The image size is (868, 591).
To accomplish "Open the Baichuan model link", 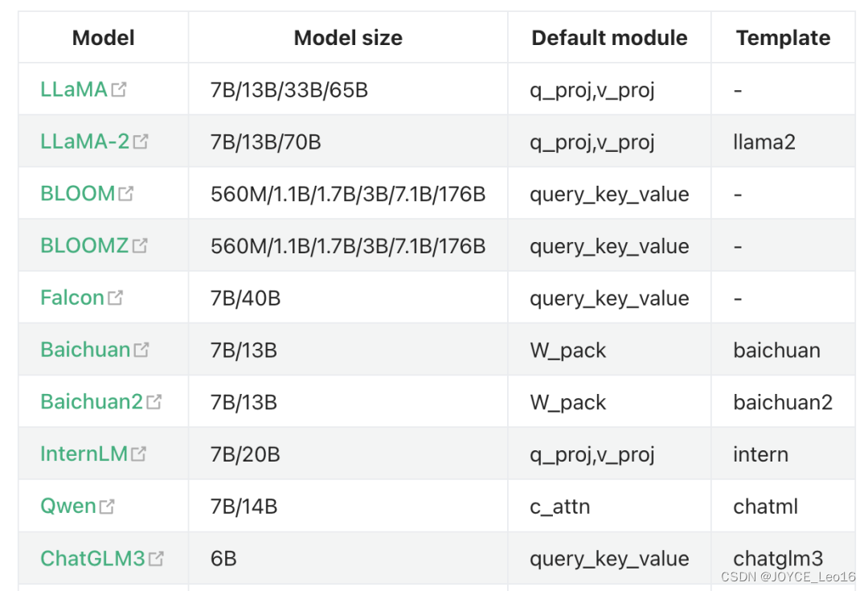I will [85, 350].
